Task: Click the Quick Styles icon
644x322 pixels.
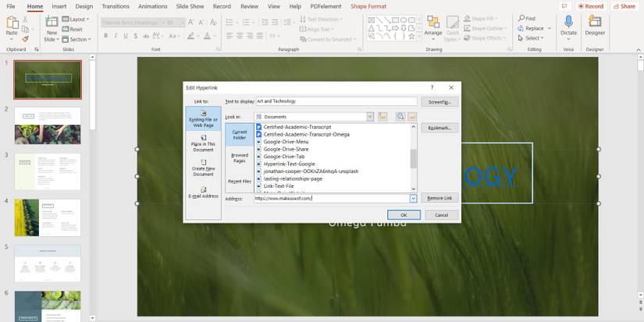Action: coord(453,23)
